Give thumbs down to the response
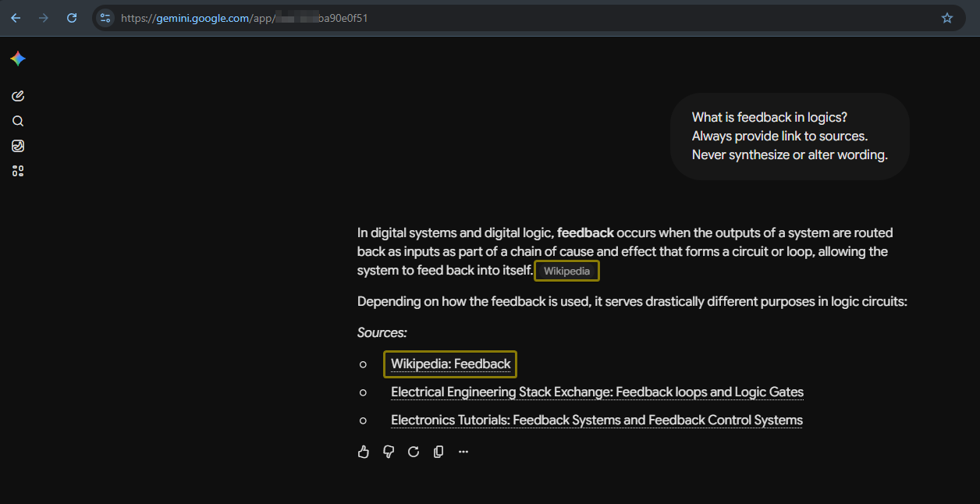980x504 pixels. click(x=389, y=452)
